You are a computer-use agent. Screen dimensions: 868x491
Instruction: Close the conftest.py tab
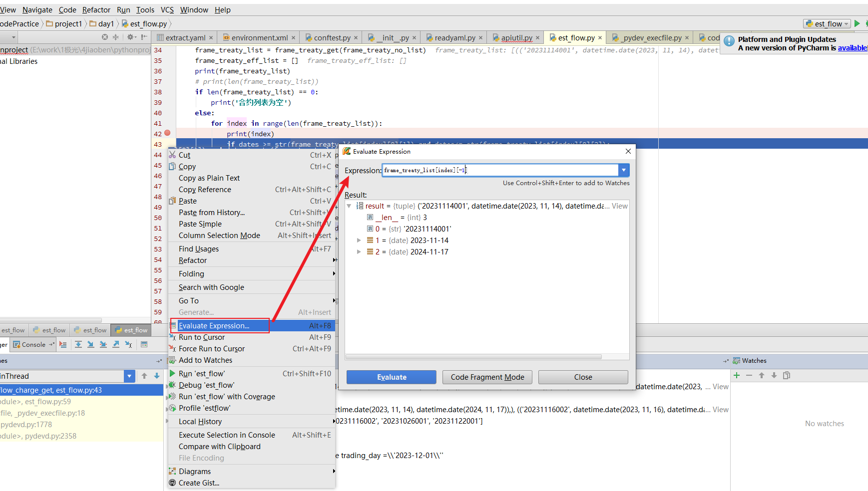pyautogui.click(x=356, y=38)
